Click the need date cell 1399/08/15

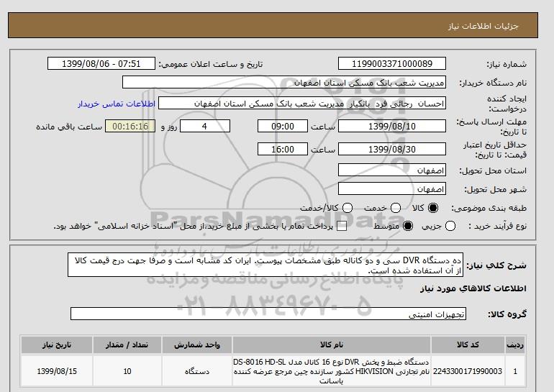(x=57, y=371)
